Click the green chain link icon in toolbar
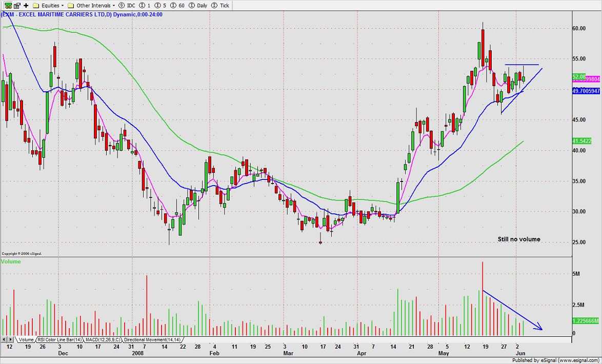602x364 pixels. pyautogui.click(x=8, y=5)
